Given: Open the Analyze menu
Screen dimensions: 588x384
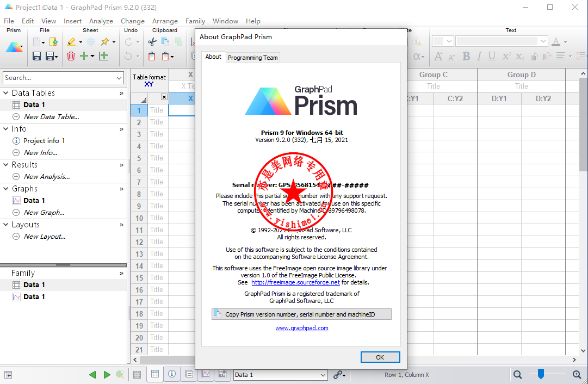Looking at the screenshot, I should pos(101,21).
